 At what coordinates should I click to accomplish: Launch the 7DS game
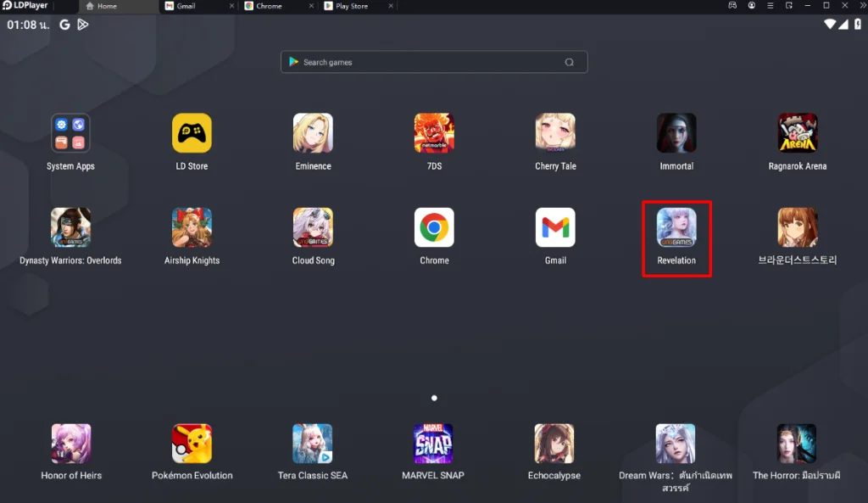coord(434,133)
